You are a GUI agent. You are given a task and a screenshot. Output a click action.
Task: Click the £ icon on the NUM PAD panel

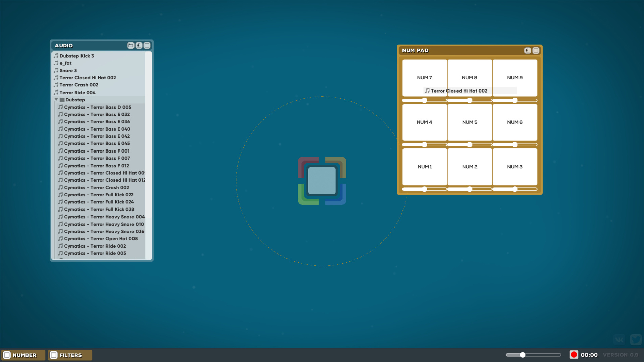(x=527, y=50)
